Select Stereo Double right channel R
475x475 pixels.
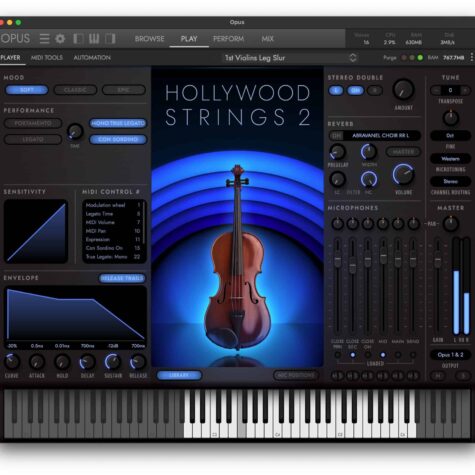(x=375, y=90)
